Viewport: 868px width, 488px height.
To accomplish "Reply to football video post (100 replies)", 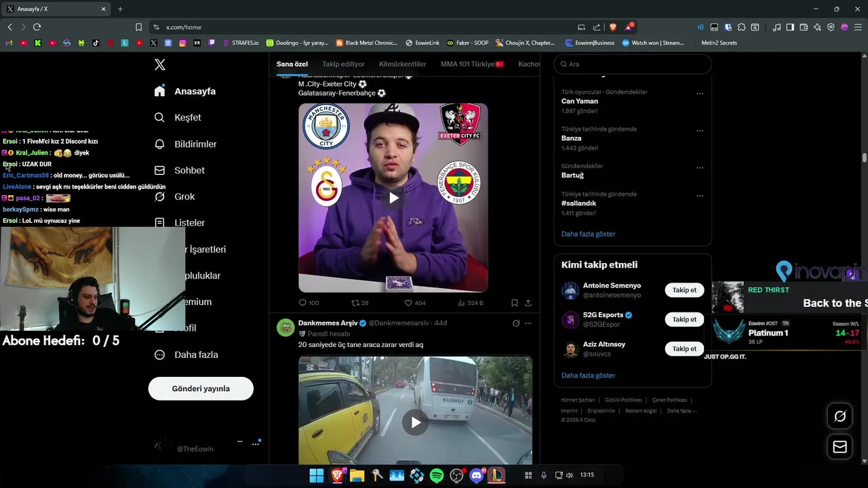I will pyautogui.click(x=309, y=303).
